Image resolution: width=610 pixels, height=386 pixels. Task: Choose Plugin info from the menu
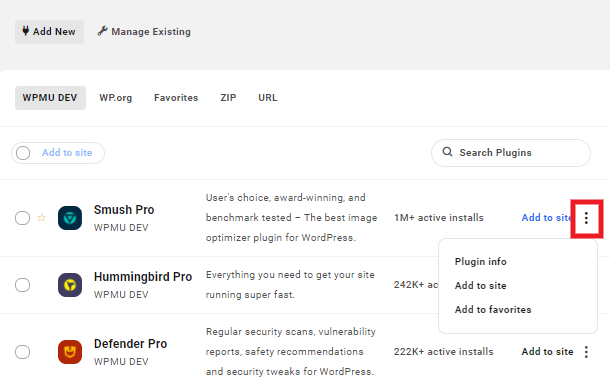coord(480,261)
